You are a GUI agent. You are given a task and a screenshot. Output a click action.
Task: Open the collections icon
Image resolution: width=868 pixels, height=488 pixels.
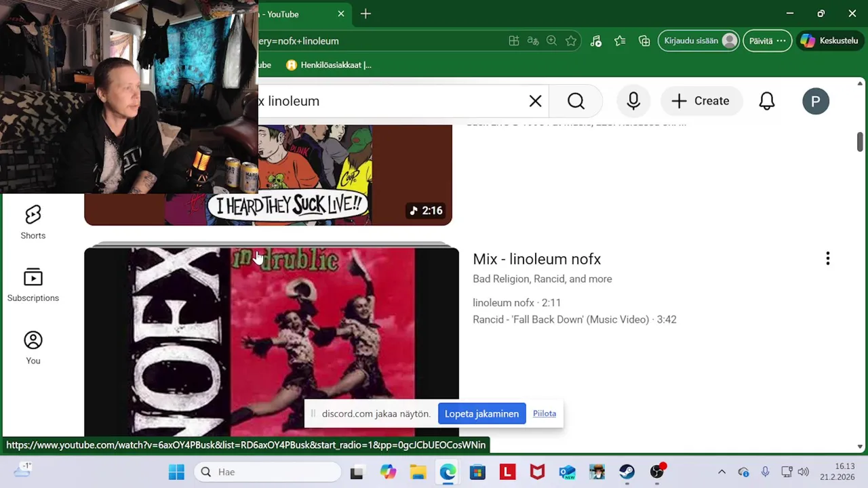pos(644,41)
